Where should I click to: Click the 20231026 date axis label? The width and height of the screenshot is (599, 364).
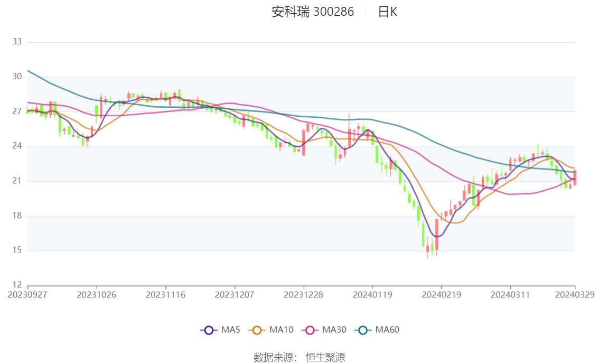pos(97,295)
